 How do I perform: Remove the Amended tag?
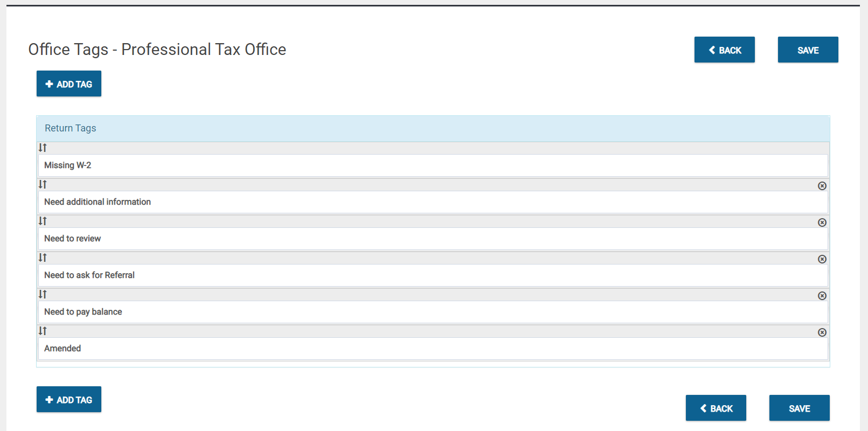[822, 332]
